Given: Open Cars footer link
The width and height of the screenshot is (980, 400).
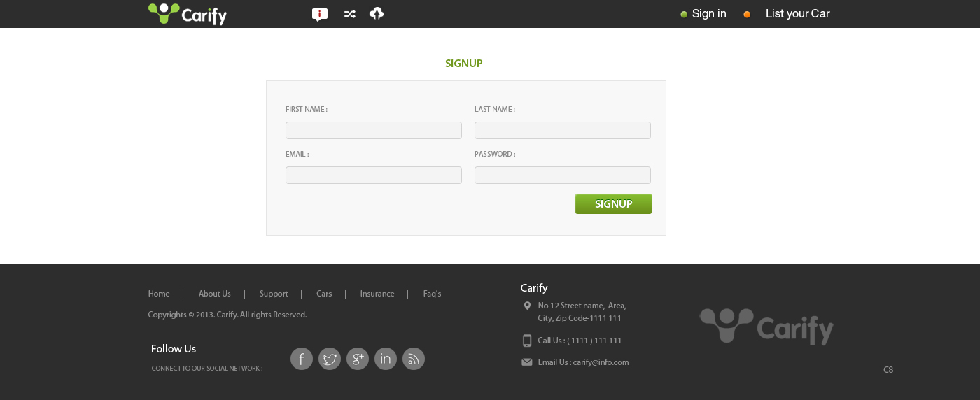Looking at the screenshot, I should (324, 294).
